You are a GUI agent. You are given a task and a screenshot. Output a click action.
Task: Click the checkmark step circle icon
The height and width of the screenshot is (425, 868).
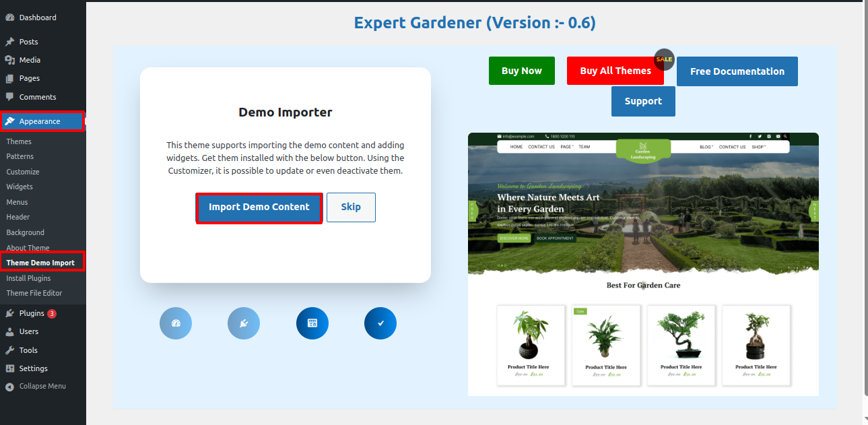380,323
